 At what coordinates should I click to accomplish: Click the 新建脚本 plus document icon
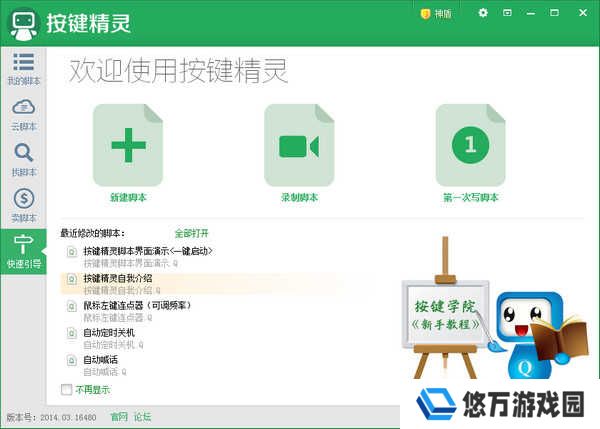click(x=128, y=145)
